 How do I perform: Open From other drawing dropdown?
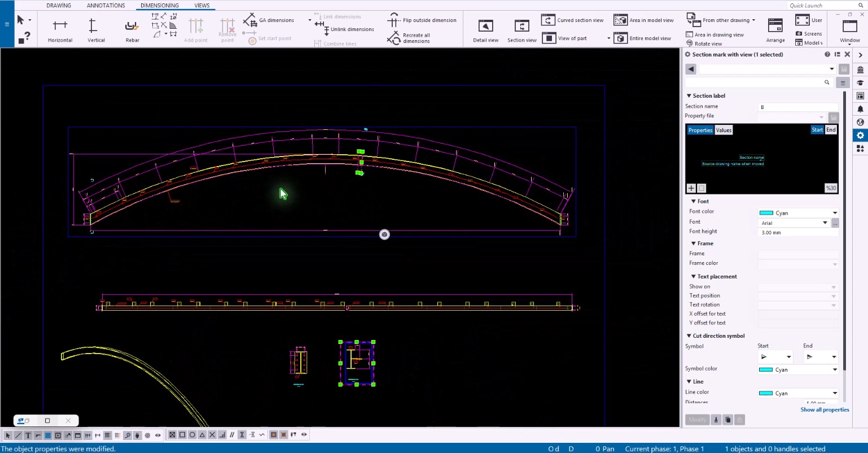[721, 20]
